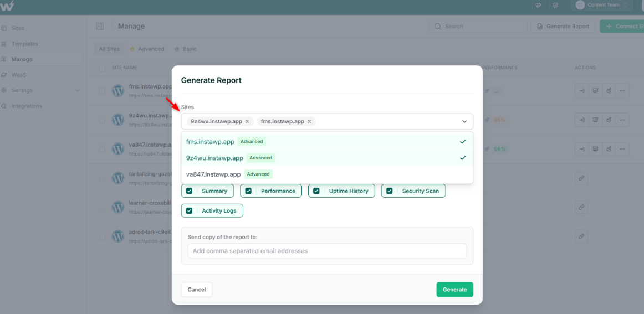Click the login arrow icon in 85% row
This screenshot has height=314, width=644.
point(581,120)
